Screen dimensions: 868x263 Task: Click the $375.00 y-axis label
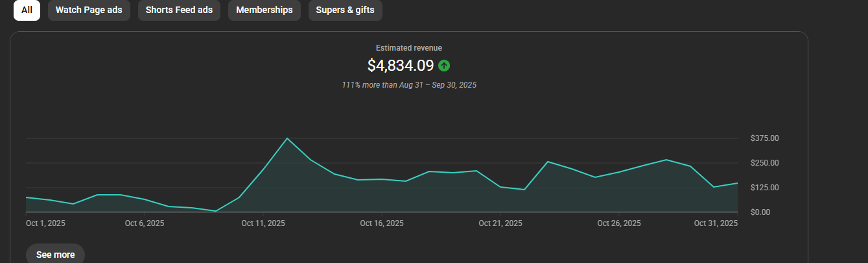pos(764,138)
